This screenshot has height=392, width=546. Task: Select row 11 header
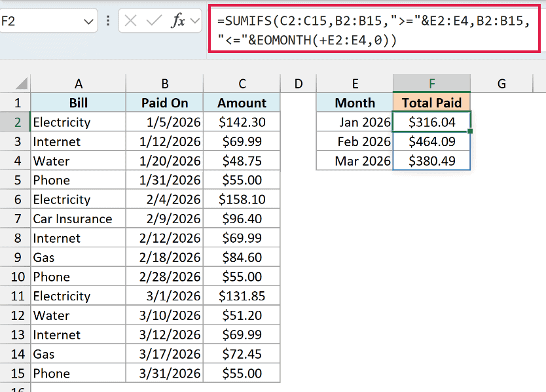15,296
